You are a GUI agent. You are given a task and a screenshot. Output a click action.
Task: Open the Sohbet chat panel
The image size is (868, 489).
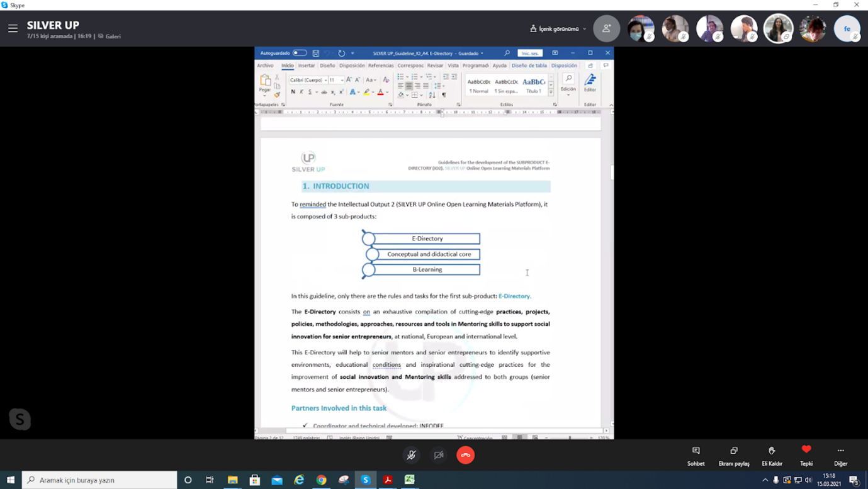(696, 455)
